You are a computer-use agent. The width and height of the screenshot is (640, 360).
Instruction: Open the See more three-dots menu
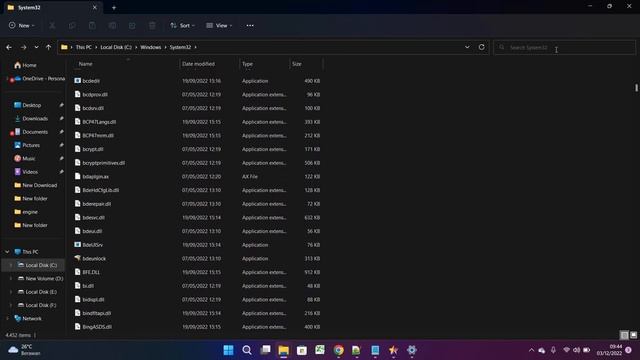coord(250,25)
